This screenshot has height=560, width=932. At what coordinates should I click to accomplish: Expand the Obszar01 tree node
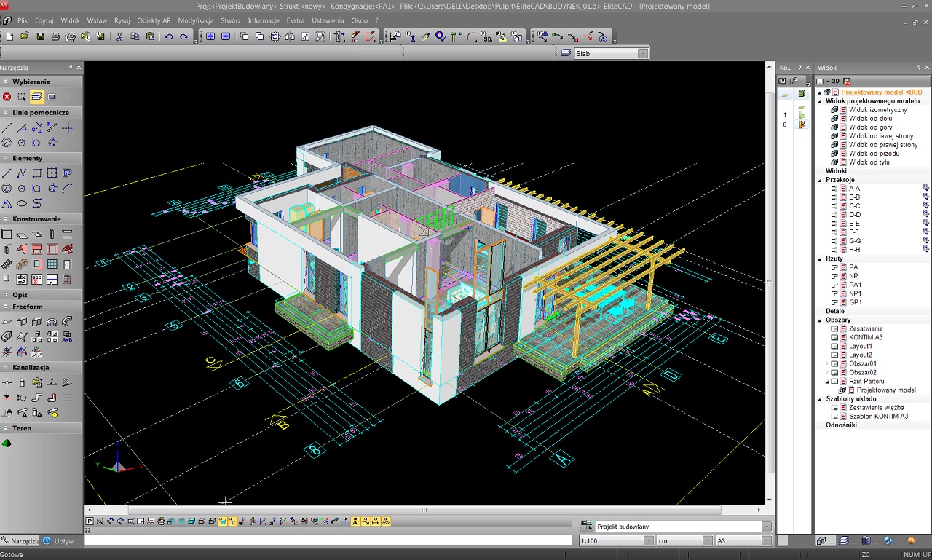(x=826, y=363)
